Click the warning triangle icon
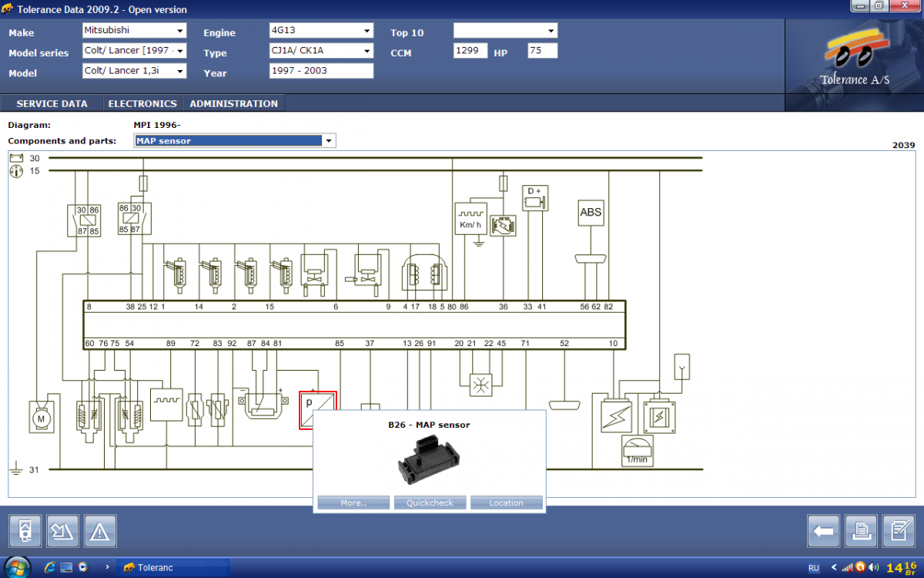Viewport: 924px width, 578px height. pos(100,531)
